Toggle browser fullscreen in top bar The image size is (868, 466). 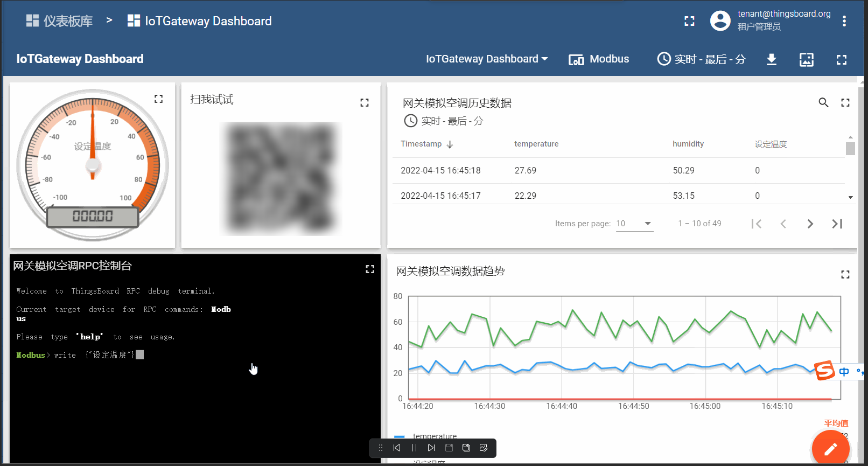689,21
